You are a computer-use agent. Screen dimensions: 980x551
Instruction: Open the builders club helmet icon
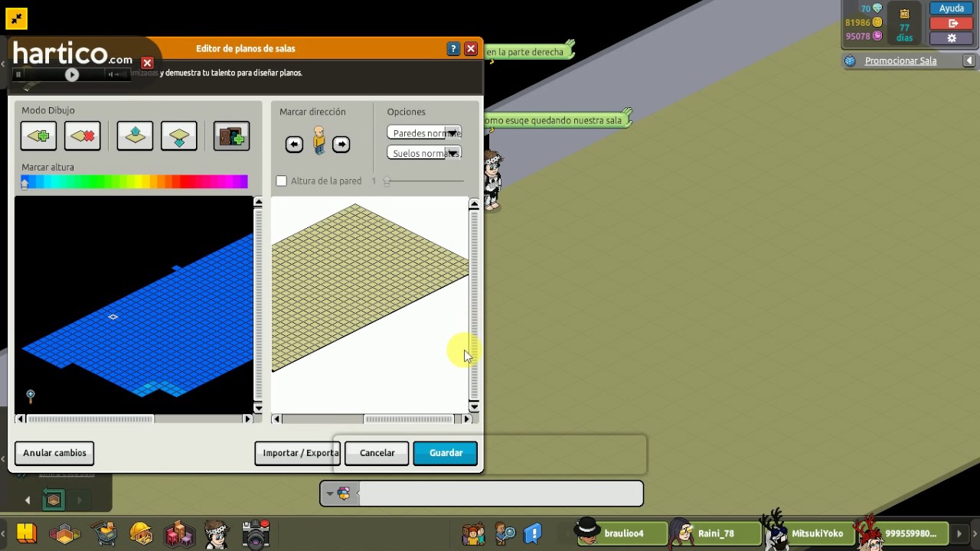141,533
